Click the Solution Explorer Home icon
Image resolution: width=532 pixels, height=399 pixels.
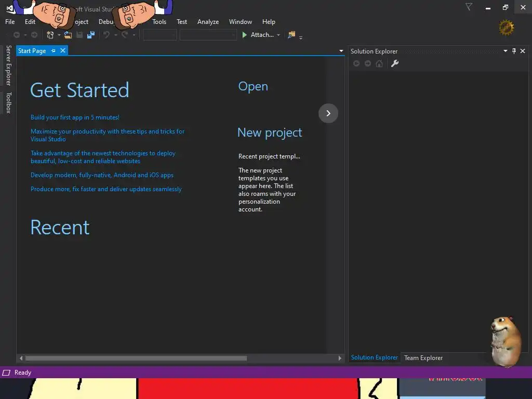[379, 63]
